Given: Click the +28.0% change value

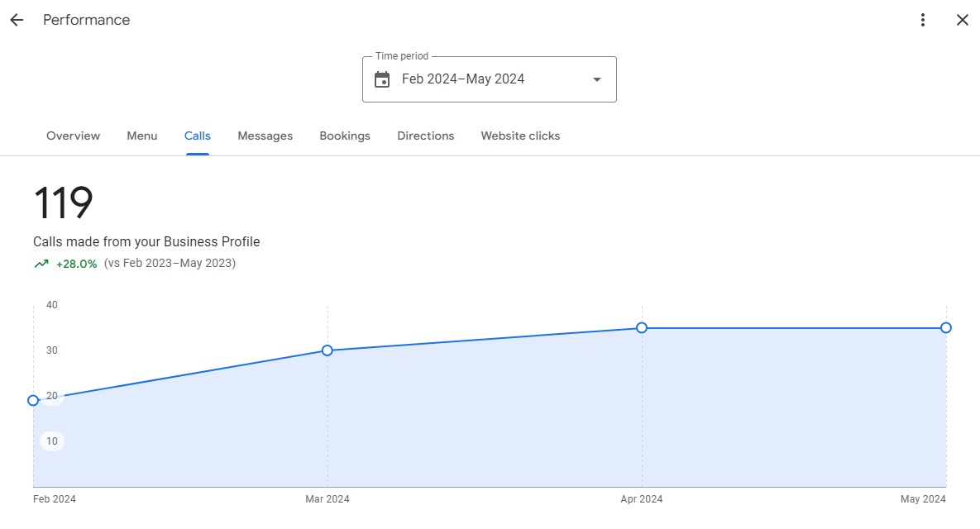Looking at the screenshot, I should tap(76, 264).
